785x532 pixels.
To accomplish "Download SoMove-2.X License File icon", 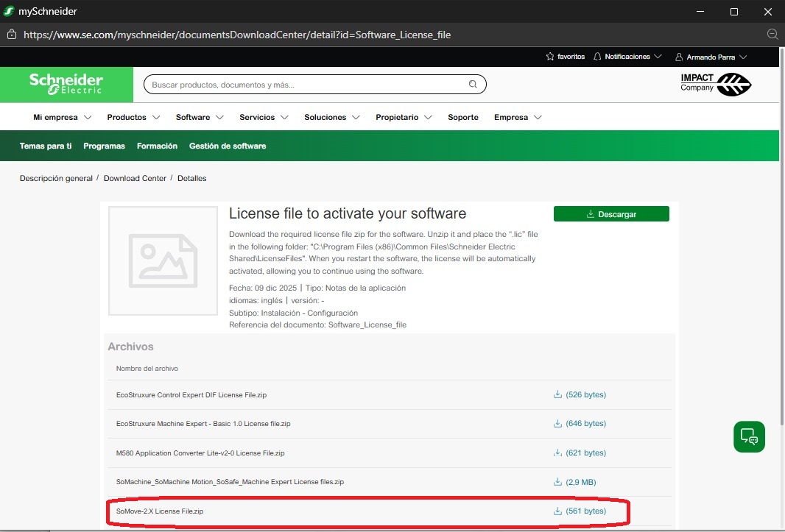I will tap(557, 511).
